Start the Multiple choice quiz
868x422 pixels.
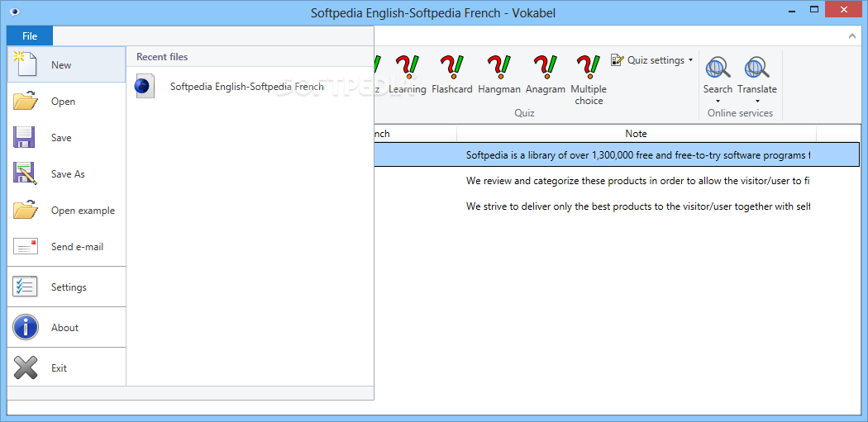click(x=589, y=80)
